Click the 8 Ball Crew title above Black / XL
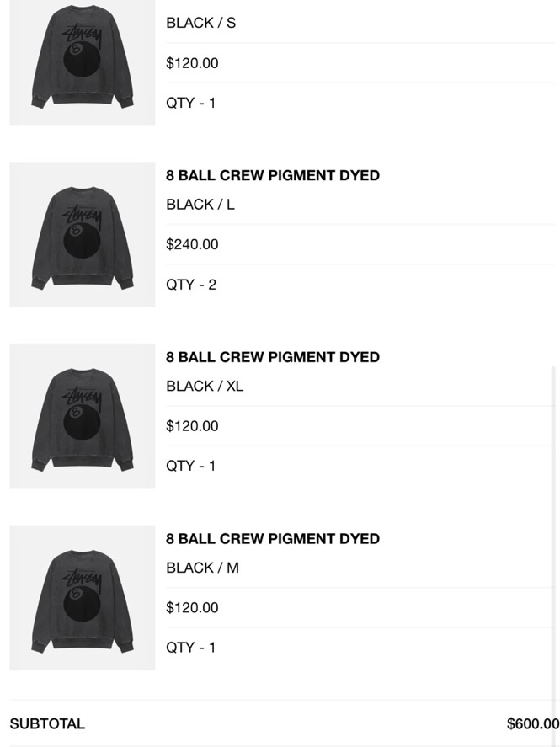 [x=273, y=357]
